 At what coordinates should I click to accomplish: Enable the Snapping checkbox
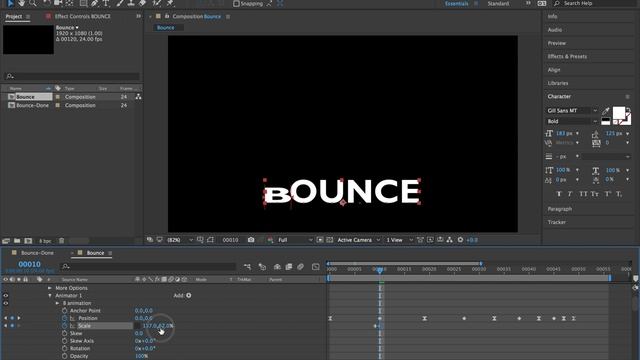coord(236,4)
